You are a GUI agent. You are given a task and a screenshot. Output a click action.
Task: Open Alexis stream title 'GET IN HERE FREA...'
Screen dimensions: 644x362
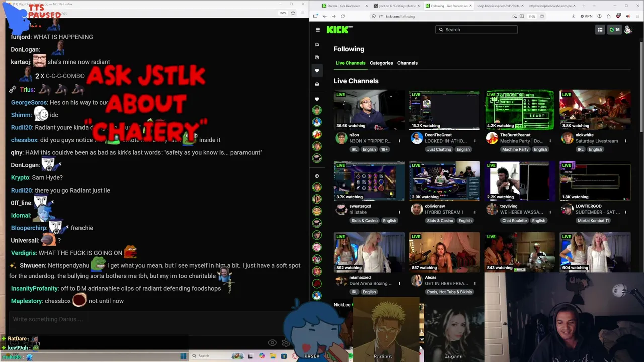[x=446, y=284]
